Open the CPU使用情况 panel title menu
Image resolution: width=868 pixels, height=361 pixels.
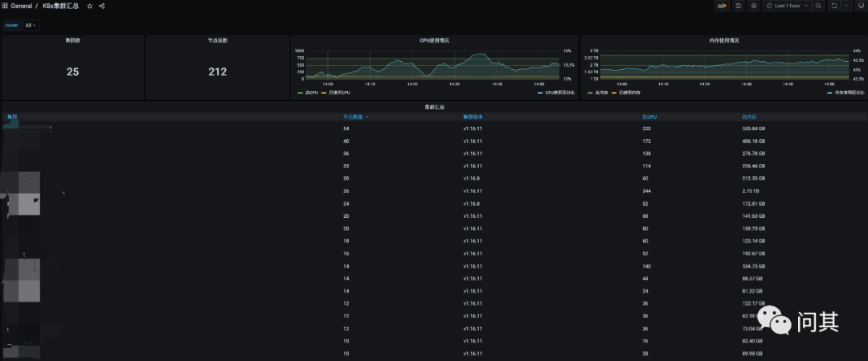[434, 39]
